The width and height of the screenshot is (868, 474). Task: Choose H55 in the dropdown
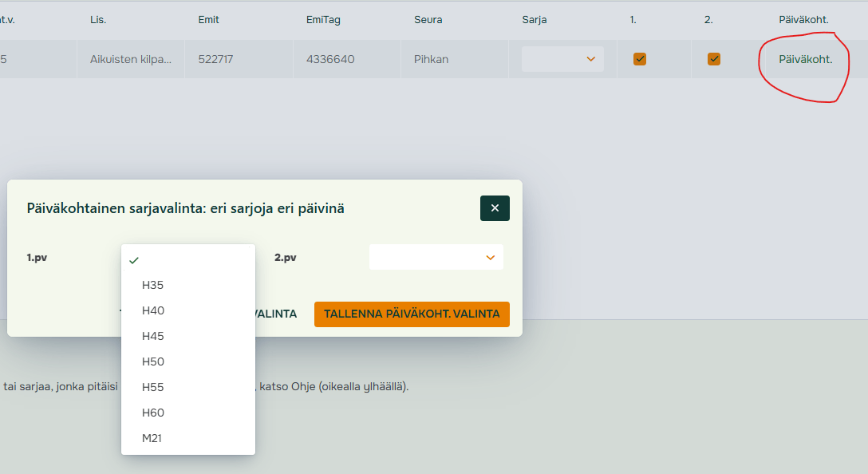[x=153, y=387]
